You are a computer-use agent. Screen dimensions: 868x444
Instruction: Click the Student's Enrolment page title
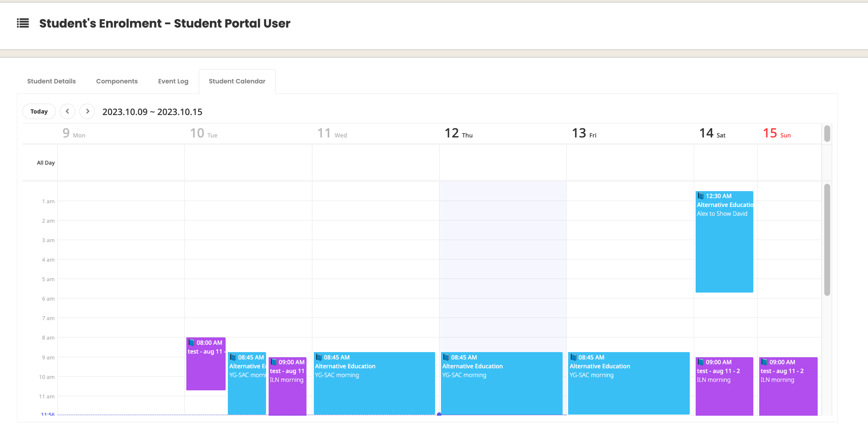165,23
